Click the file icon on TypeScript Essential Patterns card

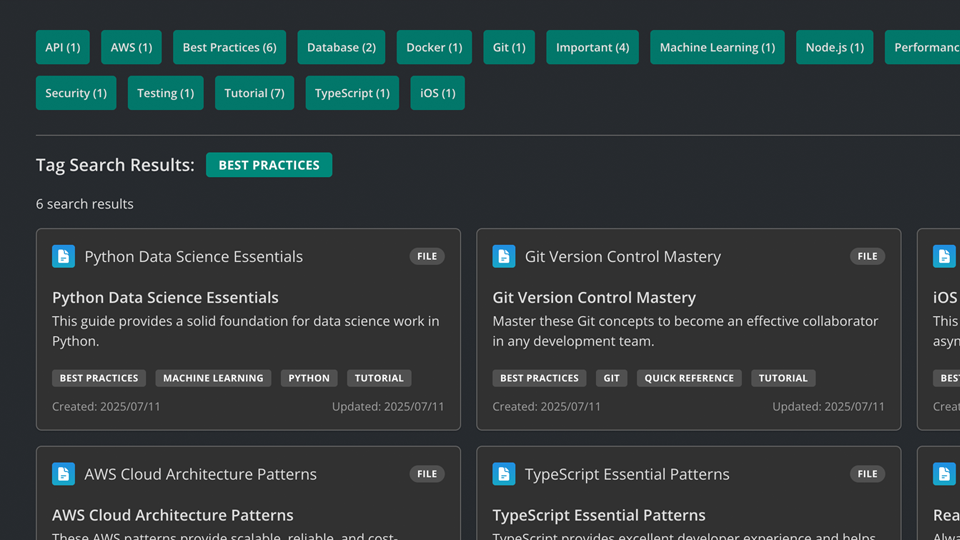[504, 474]
